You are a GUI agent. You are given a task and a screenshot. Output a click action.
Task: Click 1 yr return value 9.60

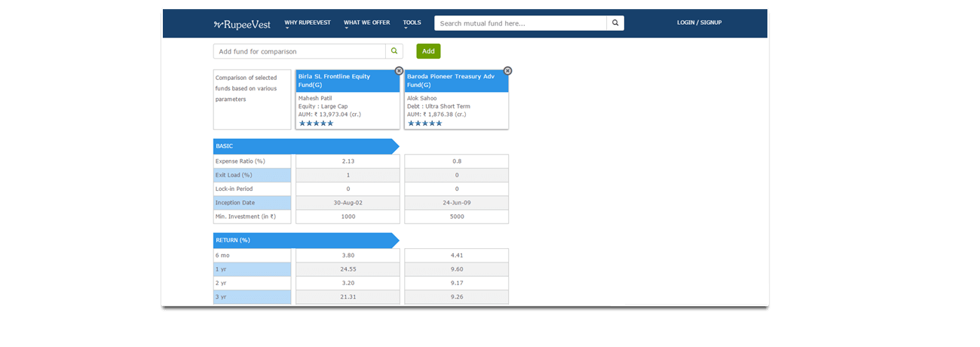[457, 269]
